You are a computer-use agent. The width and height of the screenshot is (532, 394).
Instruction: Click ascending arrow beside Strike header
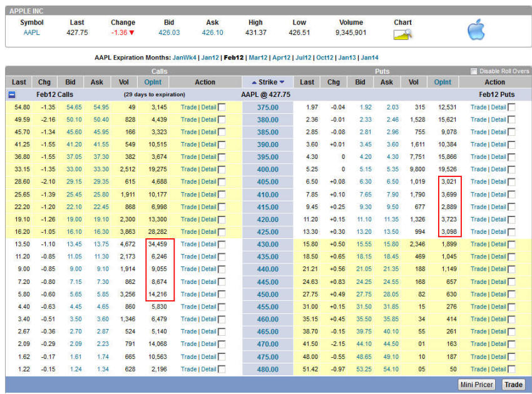click(254, 82)
